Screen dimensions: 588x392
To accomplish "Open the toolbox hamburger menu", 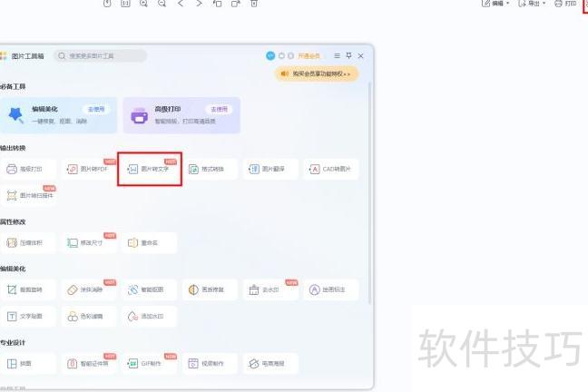I will click(x=338, y=55).
